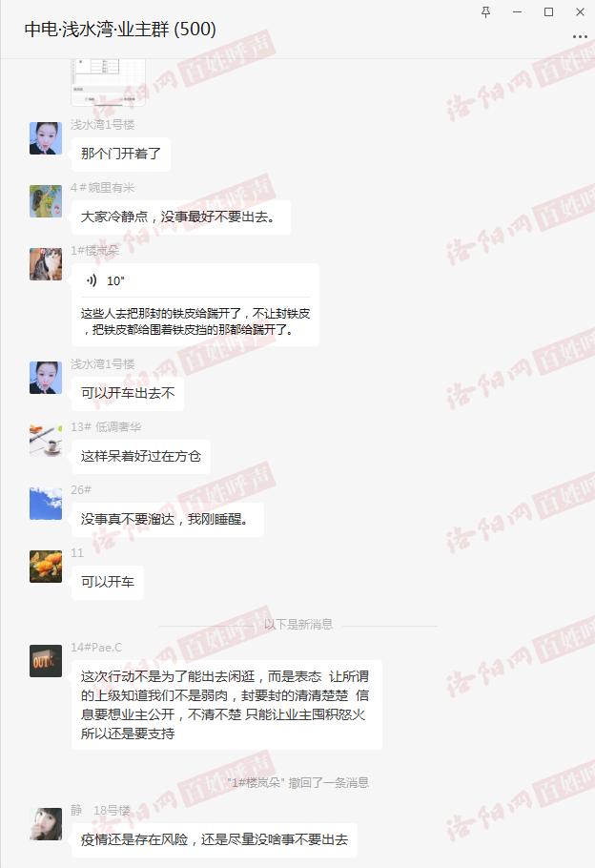Viewport: 595px width, 868px height.
Task: Open the avatar of 静 18号楼
Action: 46,824
